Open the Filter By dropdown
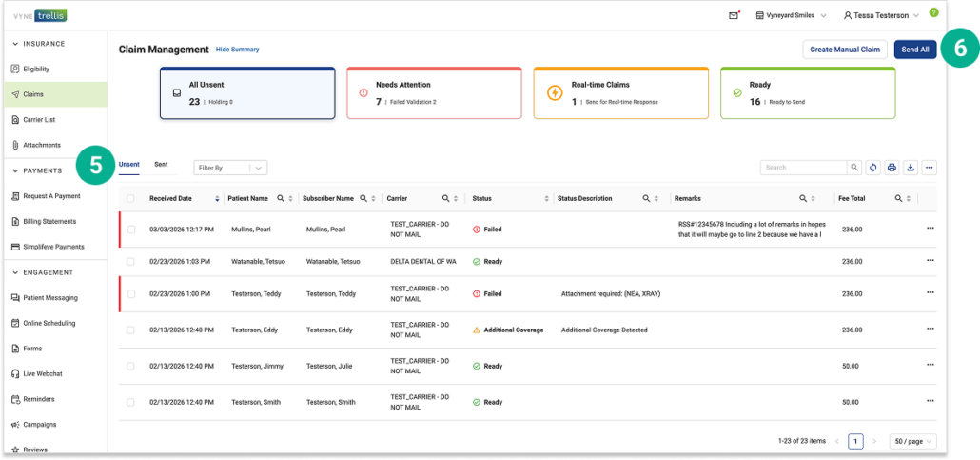Viewport: 980px width, 460px height. 229,168
